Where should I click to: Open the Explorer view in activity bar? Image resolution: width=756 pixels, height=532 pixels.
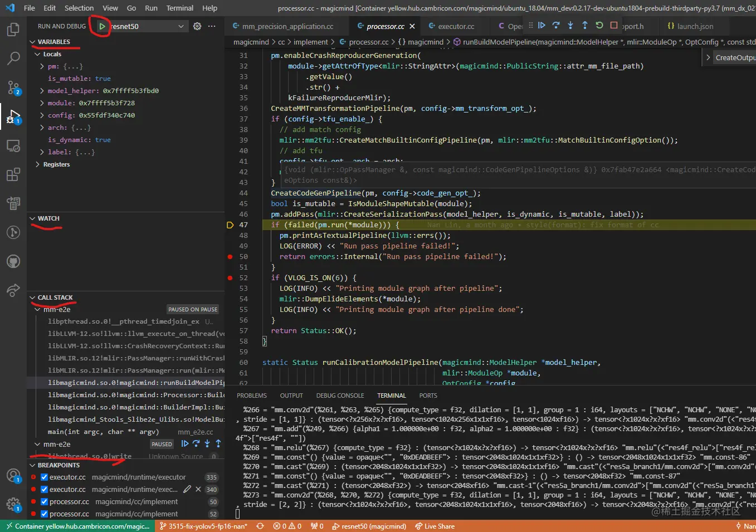click(x=13, y=29)
